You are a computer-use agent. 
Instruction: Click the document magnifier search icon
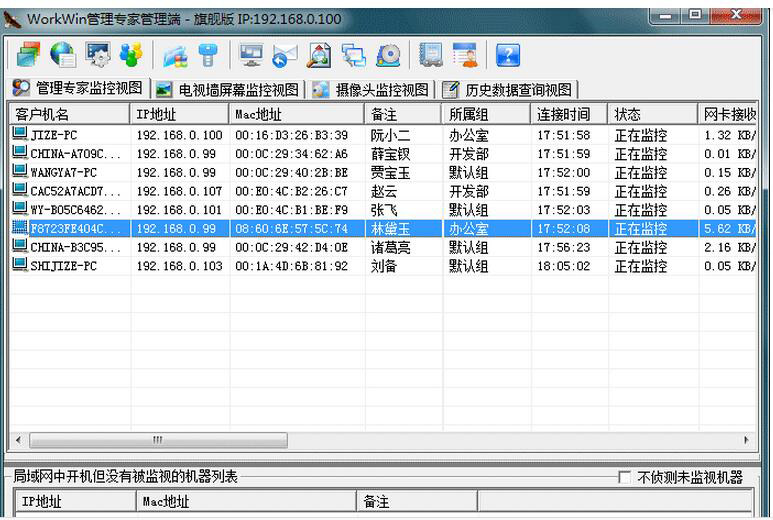[319, 55]
